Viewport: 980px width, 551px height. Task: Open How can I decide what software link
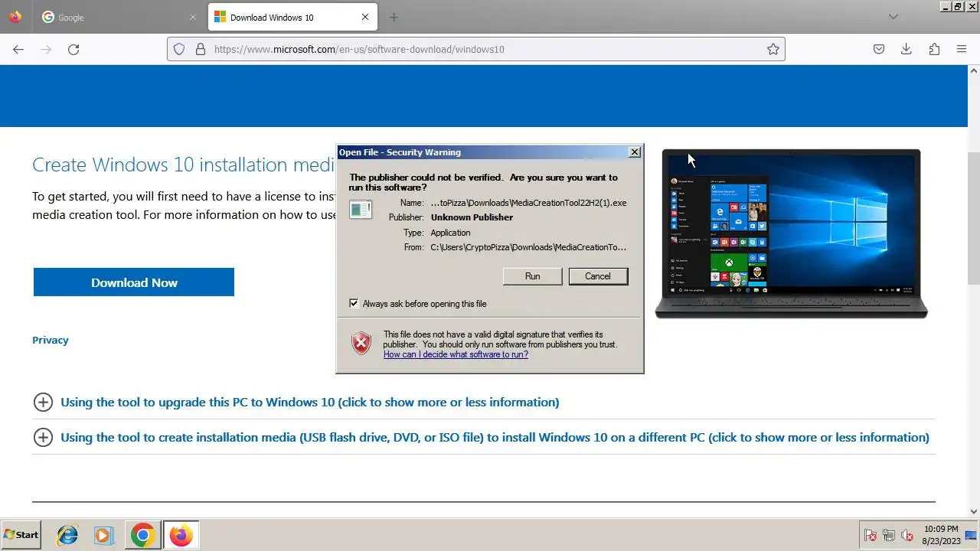pos(456,354)
